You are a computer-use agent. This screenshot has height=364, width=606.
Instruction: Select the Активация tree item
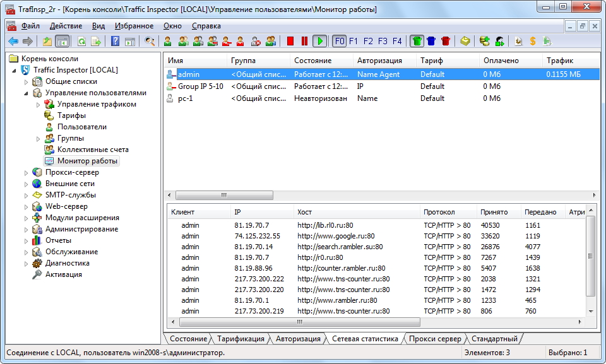tap(63, 274)
